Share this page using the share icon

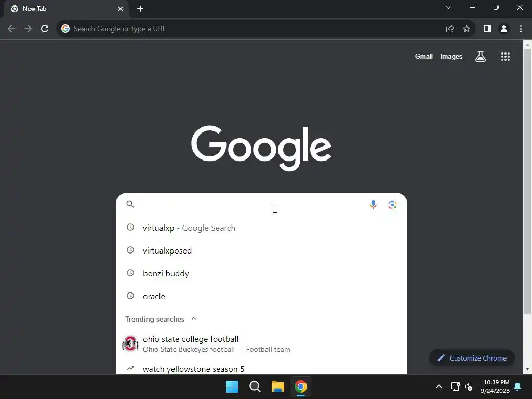(450, 29)
